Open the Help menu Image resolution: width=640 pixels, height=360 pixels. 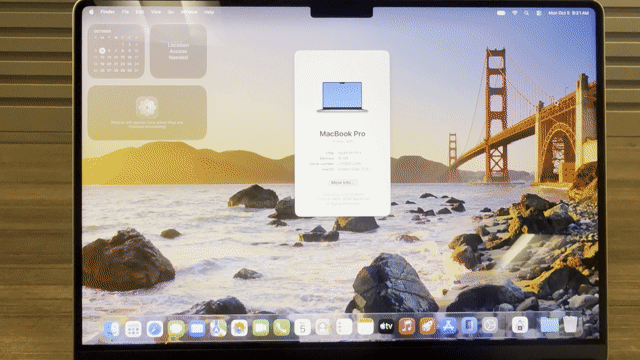pyautogui.click(x=209, y=12)
